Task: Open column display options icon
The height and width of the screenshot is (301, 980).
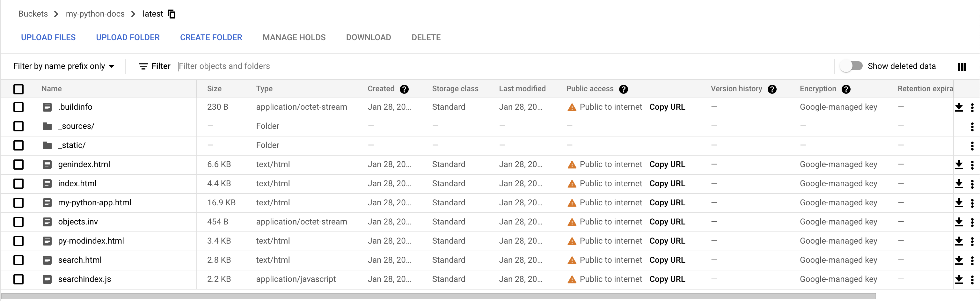Action: tap(962, 67)
